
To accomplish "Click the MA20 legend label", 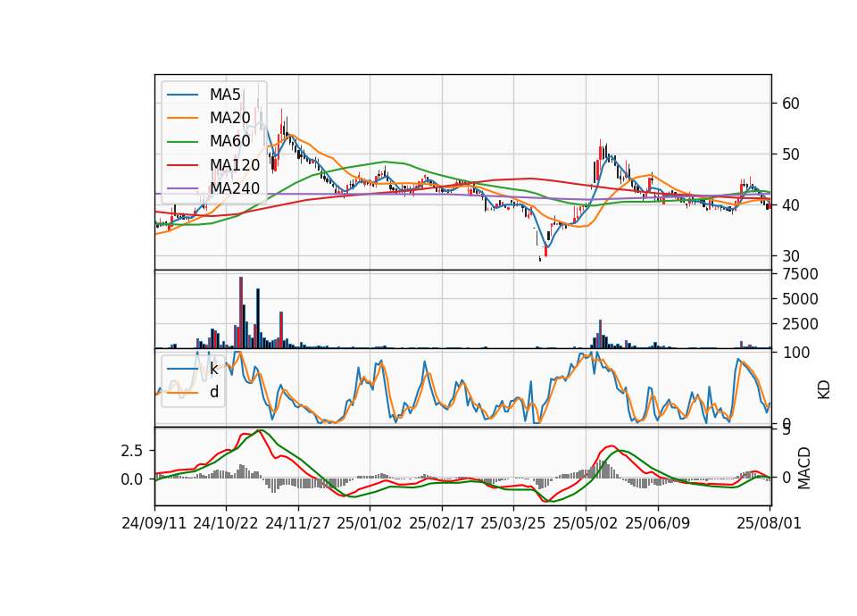I will click(x=229, y=118).
